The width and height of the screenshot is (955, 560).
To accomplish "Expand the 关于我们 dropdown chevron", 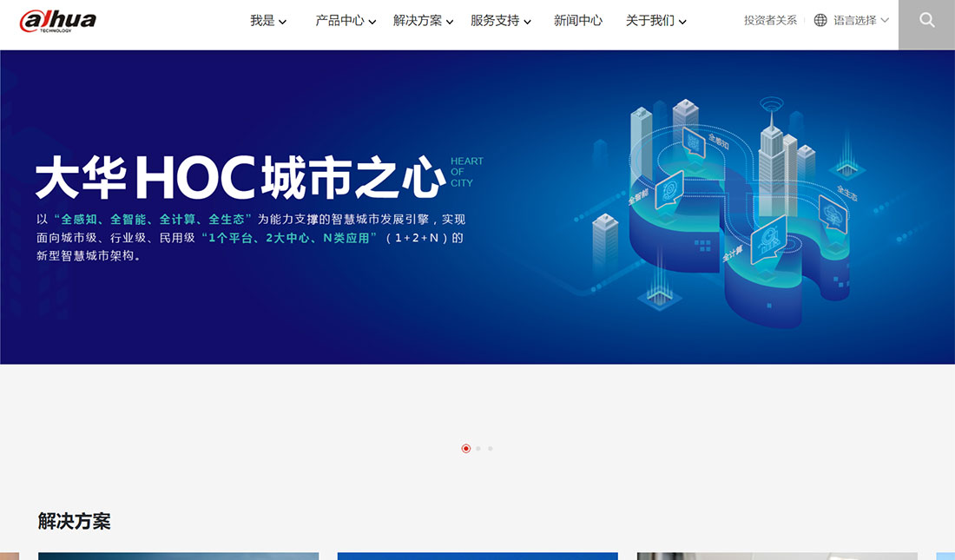I will (682, 22).
